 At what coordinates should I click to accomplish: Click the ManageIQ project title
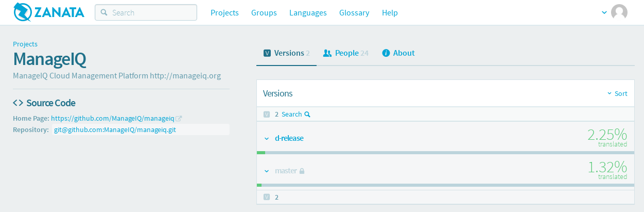click(x=49, y=59)
